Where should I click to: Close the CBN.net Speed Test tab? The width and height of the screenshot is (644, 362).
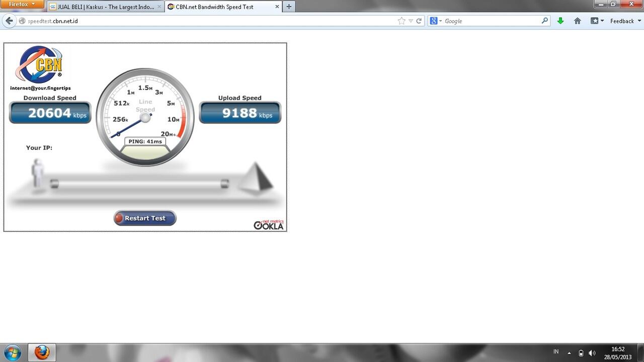coord(277,7)
